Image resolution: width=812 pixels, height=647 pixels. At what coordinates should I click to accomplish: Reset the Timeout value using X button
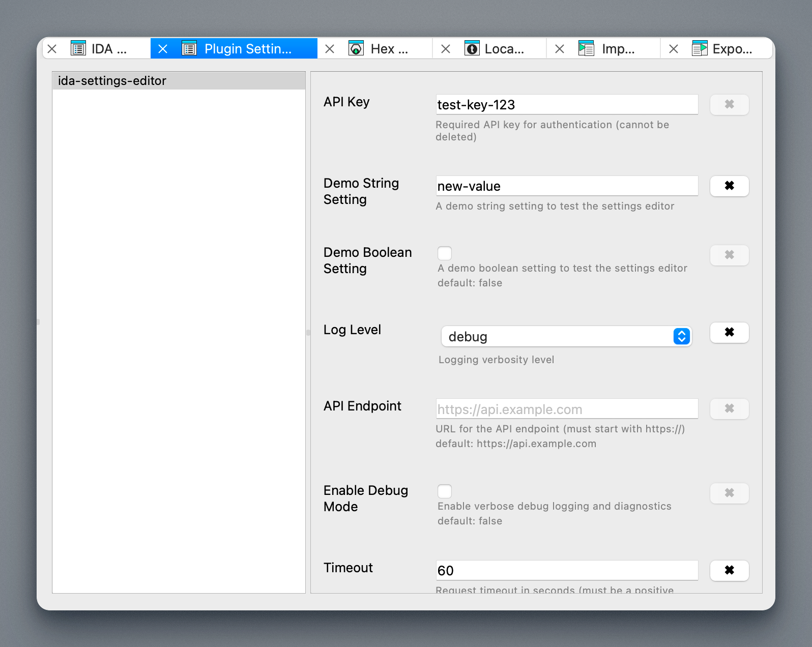(729, 571)
